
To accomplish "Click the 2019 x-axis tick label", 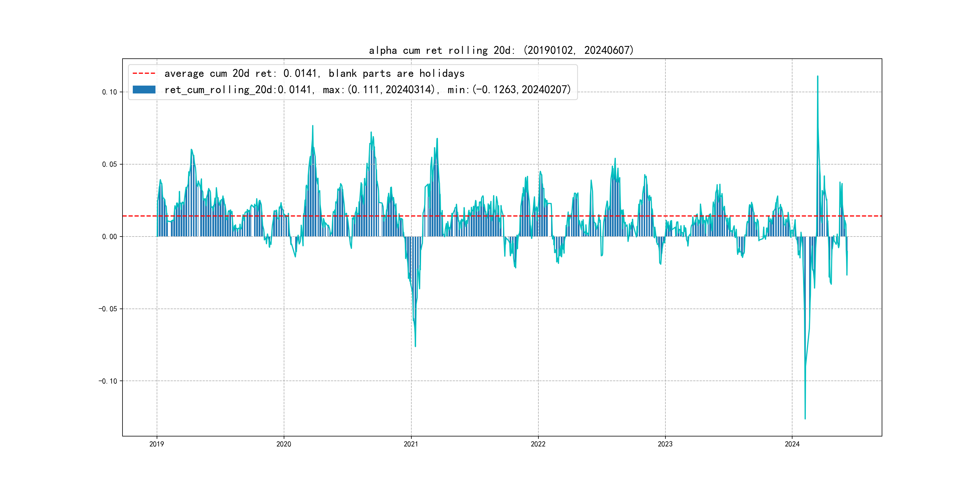I will pyautogui.click(x=157, y=444).
